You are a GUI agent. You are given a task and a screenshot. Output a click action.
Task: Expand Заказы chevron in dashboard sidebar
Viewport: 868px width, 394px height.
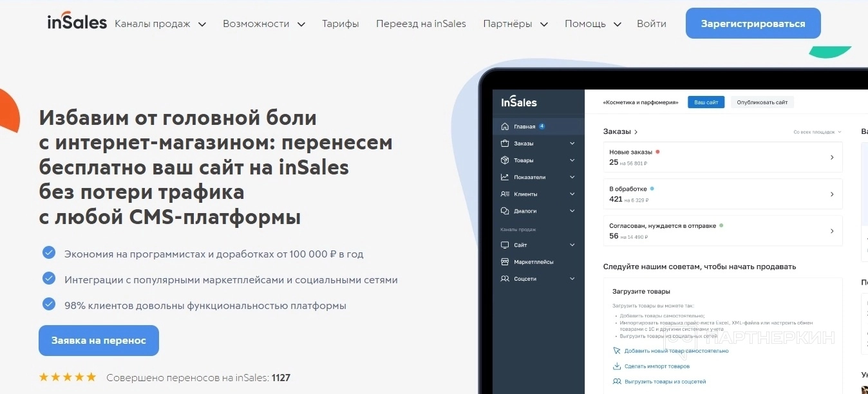572,144
